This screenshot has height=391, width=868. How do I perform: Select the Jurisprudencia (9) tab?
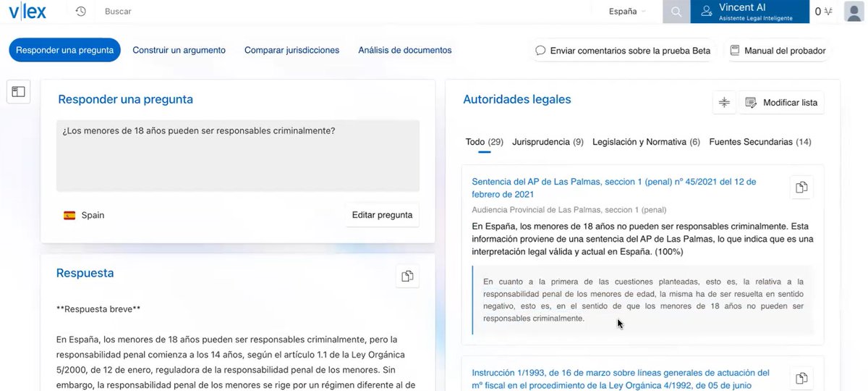pos(548,142)
